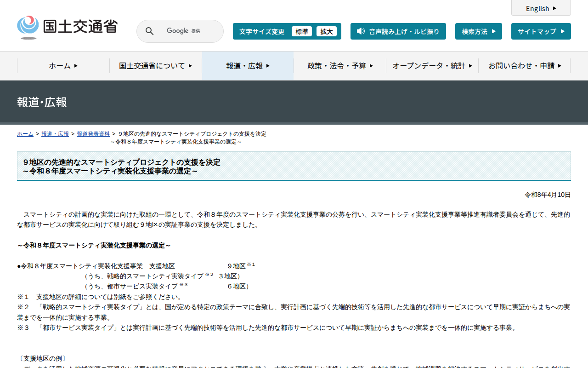Click the speaker icon for 音声読み上げ
This screenshot has height=368, width=588.
361,31
